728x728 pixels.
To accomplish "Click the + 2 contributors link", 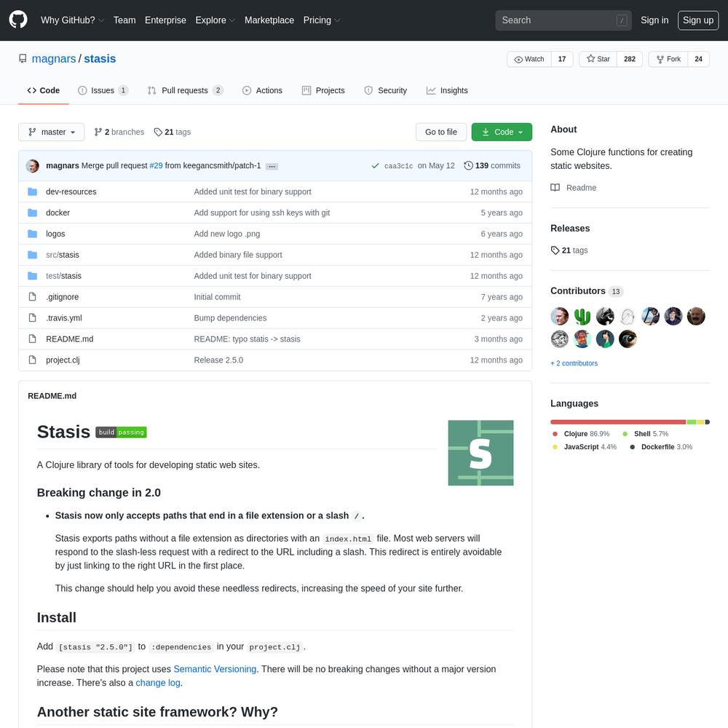I will 574,363.
